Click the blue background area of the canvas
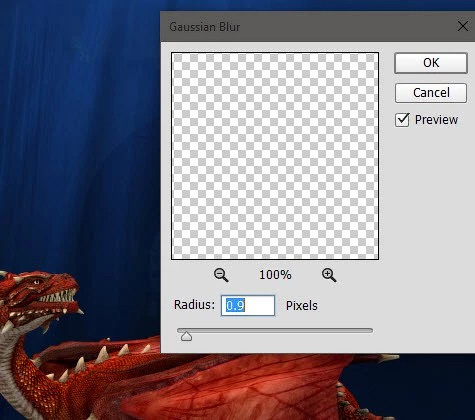 click(80, 133)
